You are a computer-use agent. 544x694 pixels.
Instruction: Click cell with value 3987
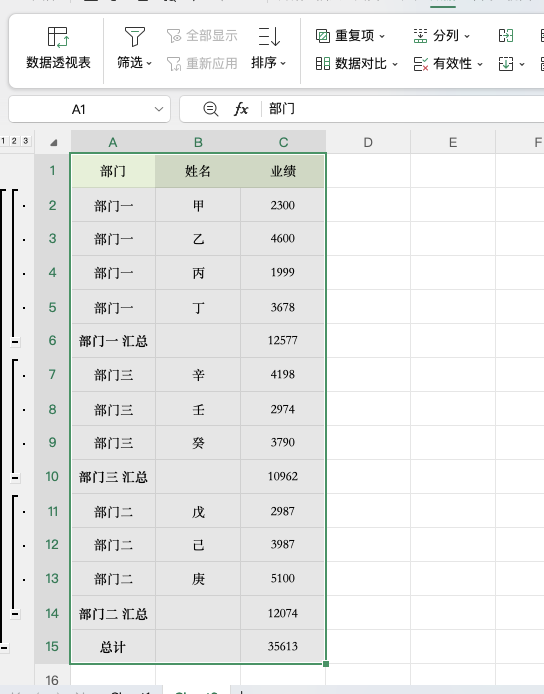point(283,545)
